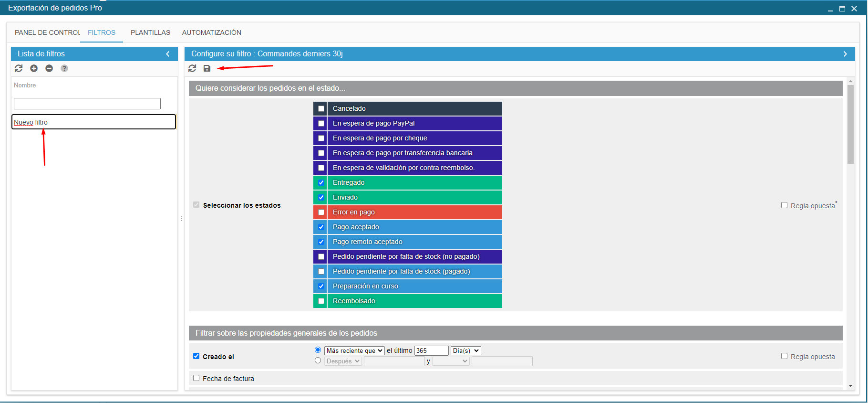Switch to the PLANTILLAS tab
868x403 pixels.
click(150, 32)
